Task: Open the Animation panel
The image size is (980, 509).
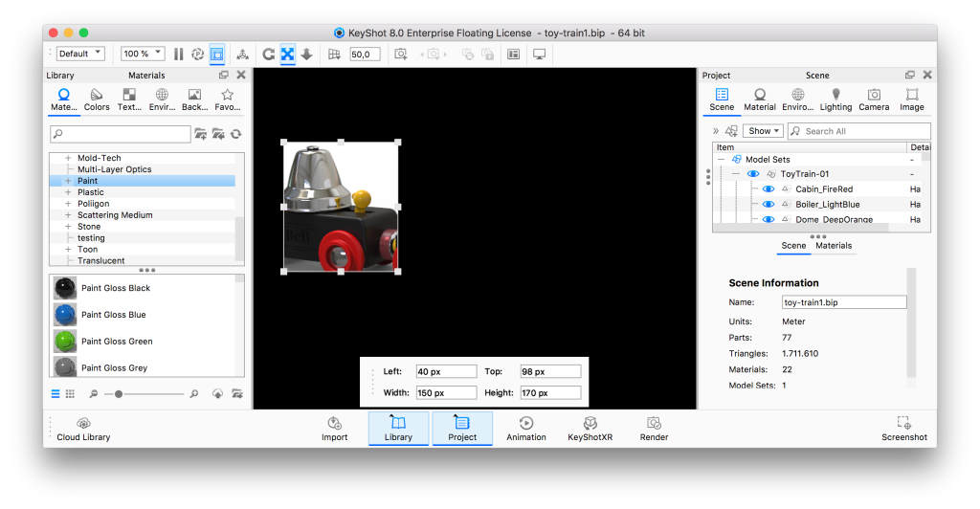Action: point(525,428)
